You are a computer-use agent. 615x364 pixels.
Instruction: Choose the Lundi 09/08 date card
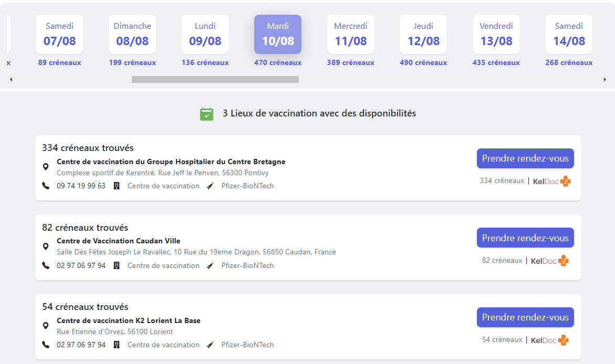(x=205, y=35)
